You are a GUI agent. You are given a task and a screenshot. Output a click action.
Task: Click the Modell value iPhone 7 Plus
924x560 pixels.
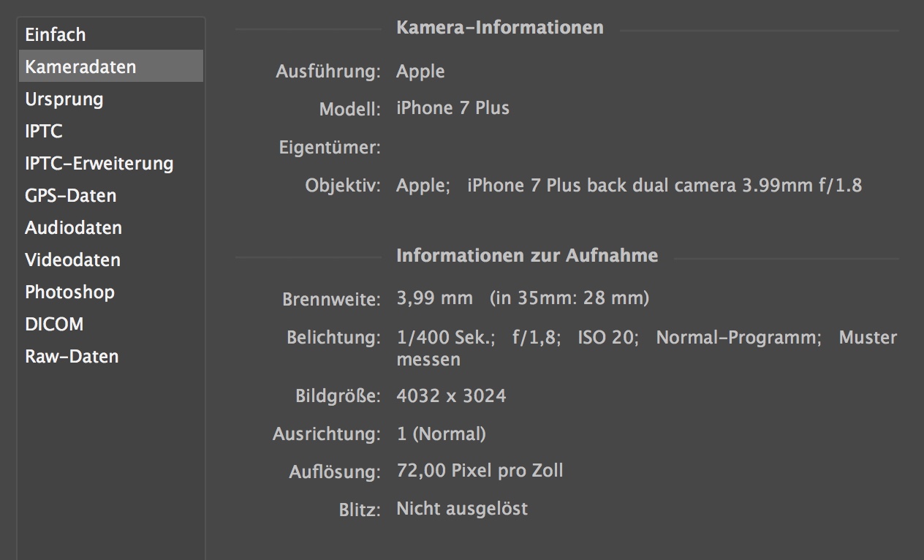coord(452,108)
